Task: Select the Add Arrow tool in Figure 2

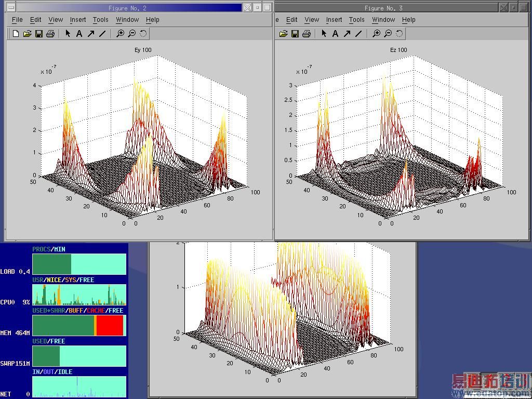Action: (90, 34)
